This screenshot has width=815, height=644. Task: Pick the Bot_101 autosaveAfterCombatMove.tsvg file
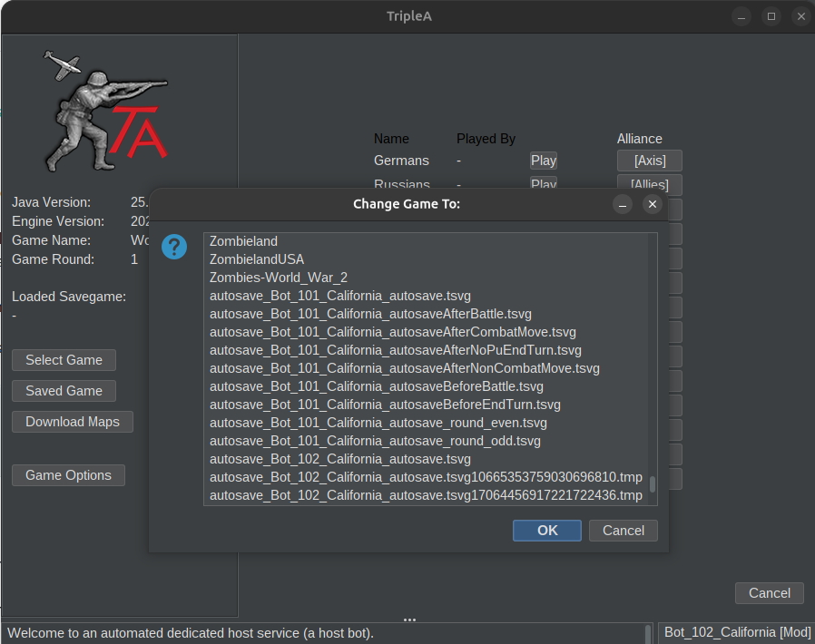(x=427, y=332)
